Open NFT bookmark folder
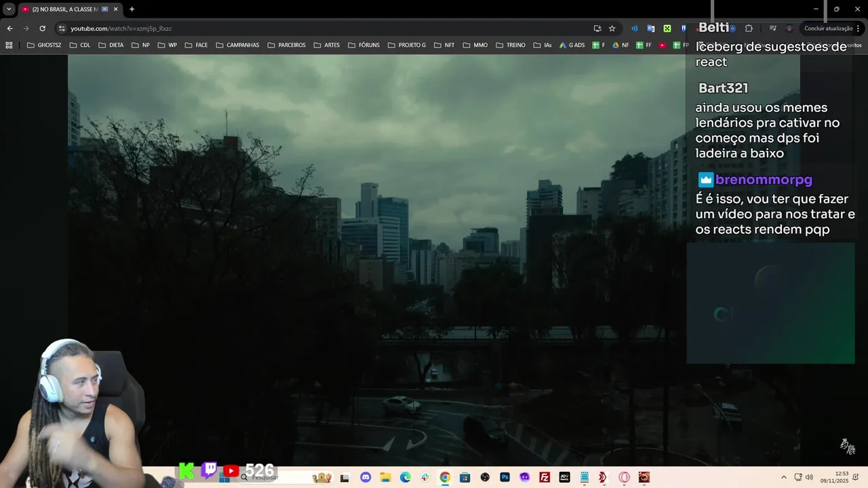 [444, 45]
